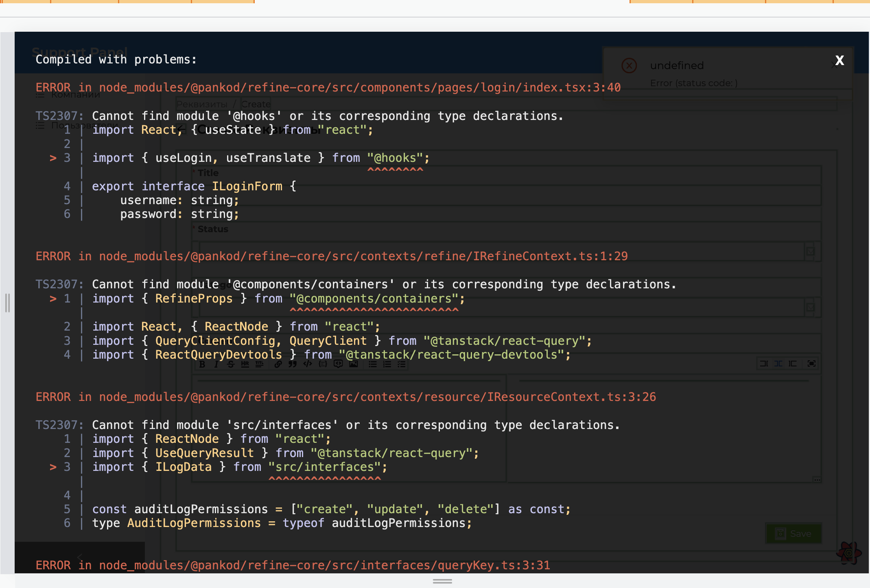Click the dimmed Save button
This screenshot has width=870, height=588.
[x=793, y=534]
